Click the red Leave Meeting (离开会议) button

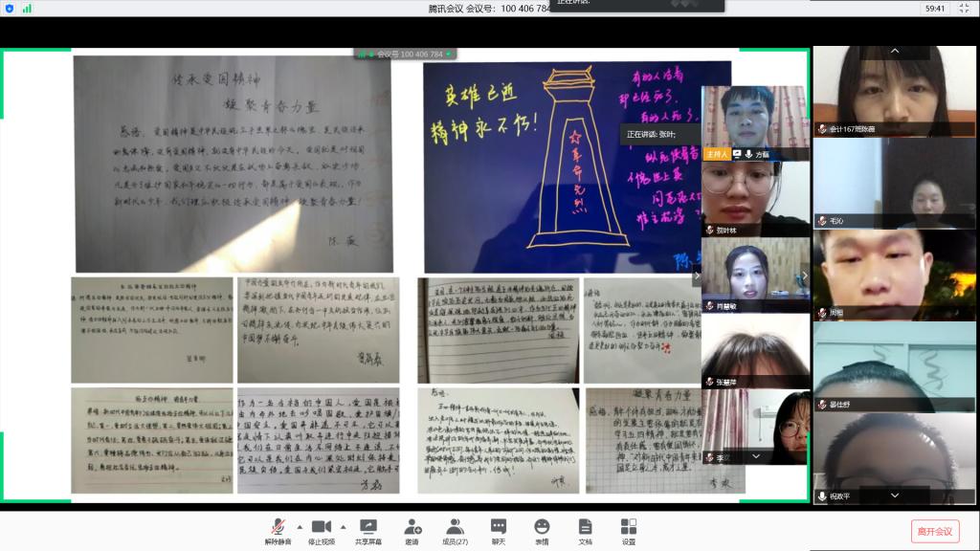[x=934, y=531]
